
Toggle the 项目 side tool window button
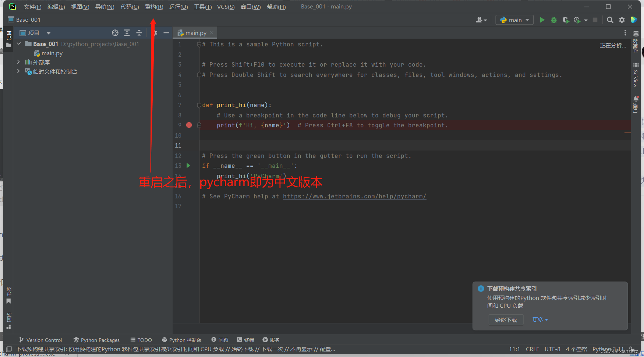click(x=9, y=39)
